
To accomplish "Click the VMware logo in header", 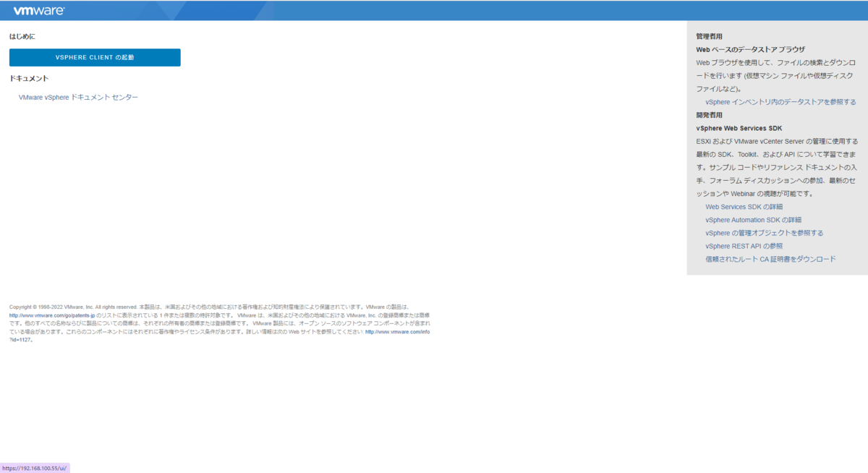I will (x=38, y=11).
